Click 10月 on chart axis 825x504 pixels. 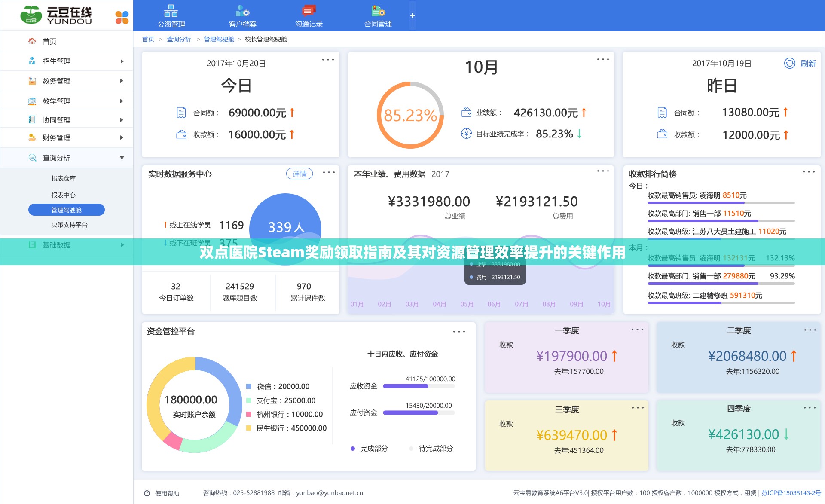tap(604, 304)
